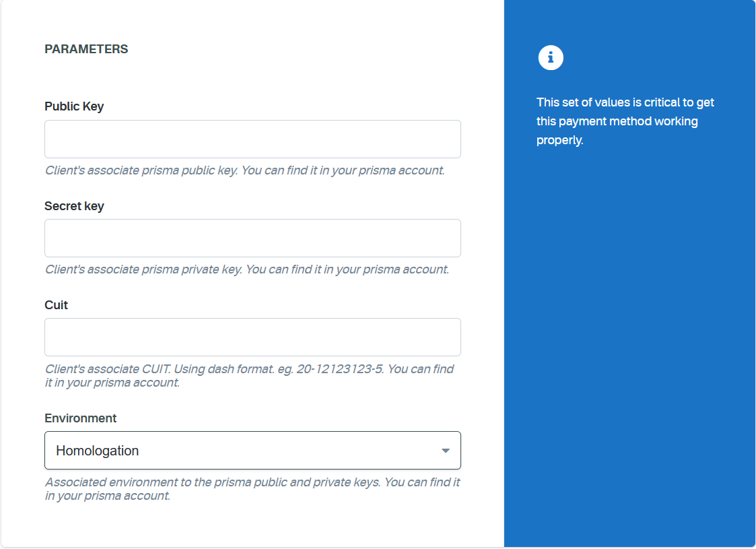Click blank space right of PARAMETERS heading
756x549 pixels.
[x=303, y=49]
